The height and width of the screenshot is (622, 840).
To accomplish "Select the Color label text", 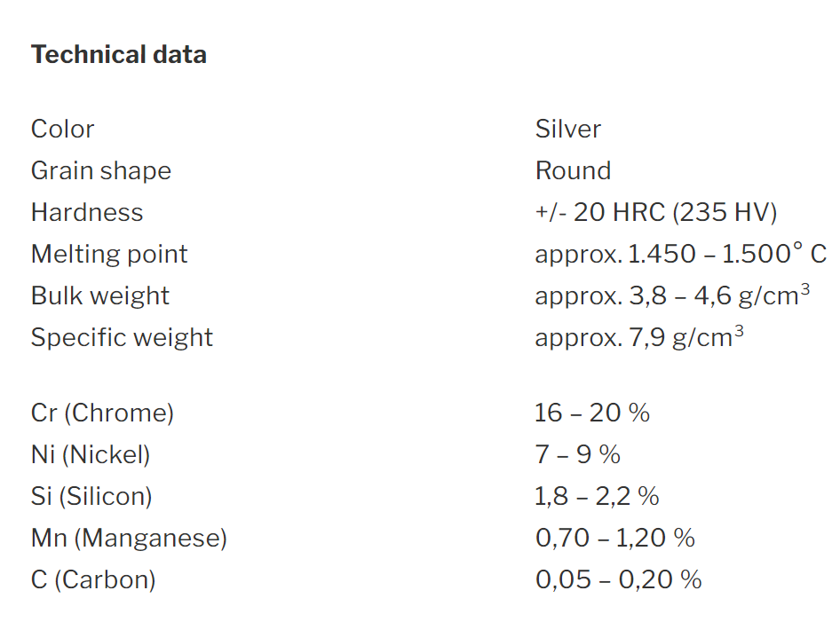I will click(63, 129).
